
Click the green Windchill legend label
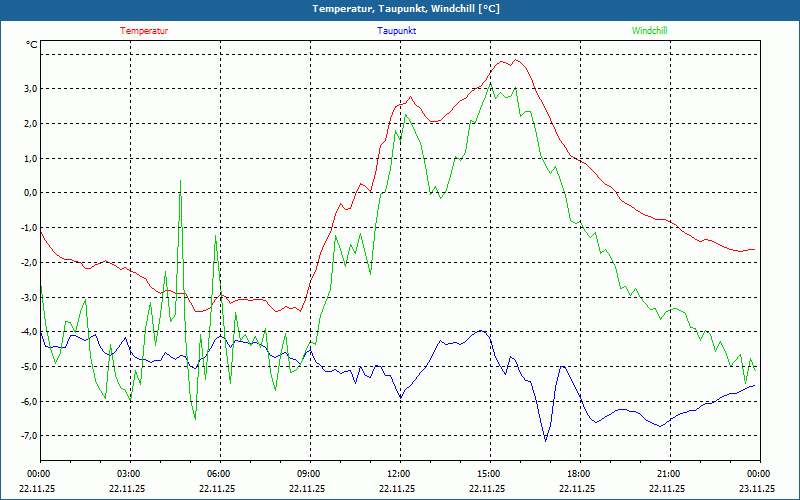(x=649, y=31)
